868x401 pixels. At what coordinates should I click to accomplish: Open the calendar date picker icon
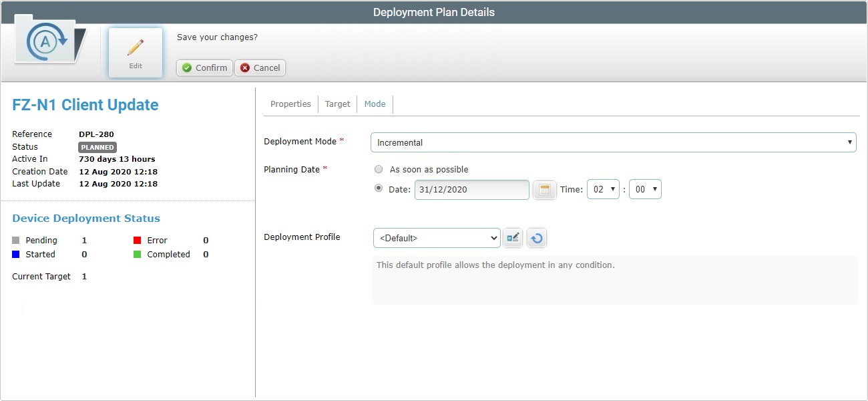click(x=544, y=189)
